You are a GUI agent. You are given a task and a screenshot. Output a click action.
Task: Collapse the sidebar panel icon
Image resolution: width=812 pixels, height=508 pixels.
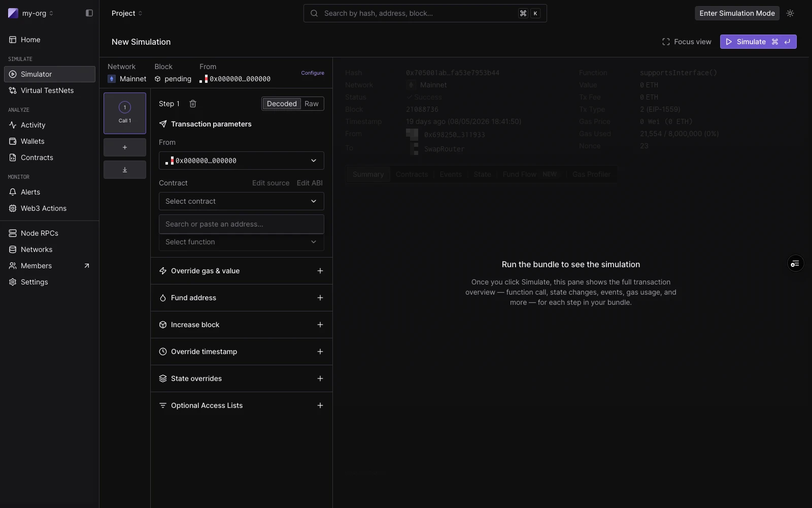click(89, 13)
